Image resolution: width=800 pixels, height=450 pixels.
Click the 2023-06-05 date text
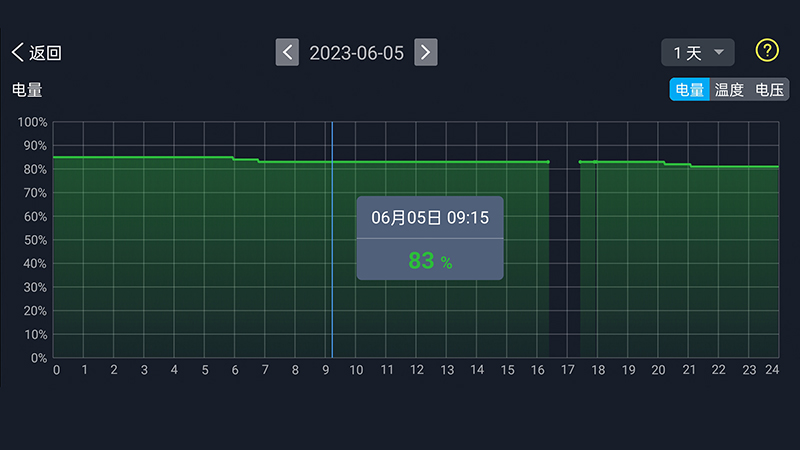pos(356,53)
